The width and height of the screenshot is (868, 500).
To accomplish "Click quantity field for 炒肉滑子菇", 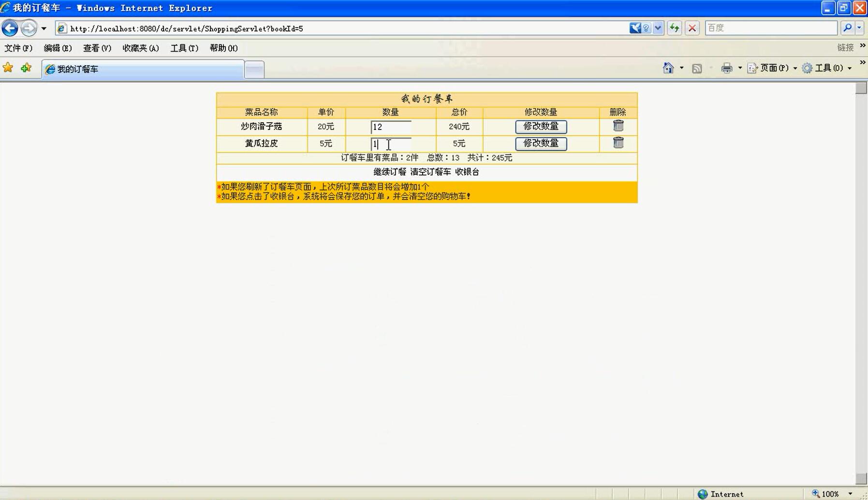I will coord(391,127).
